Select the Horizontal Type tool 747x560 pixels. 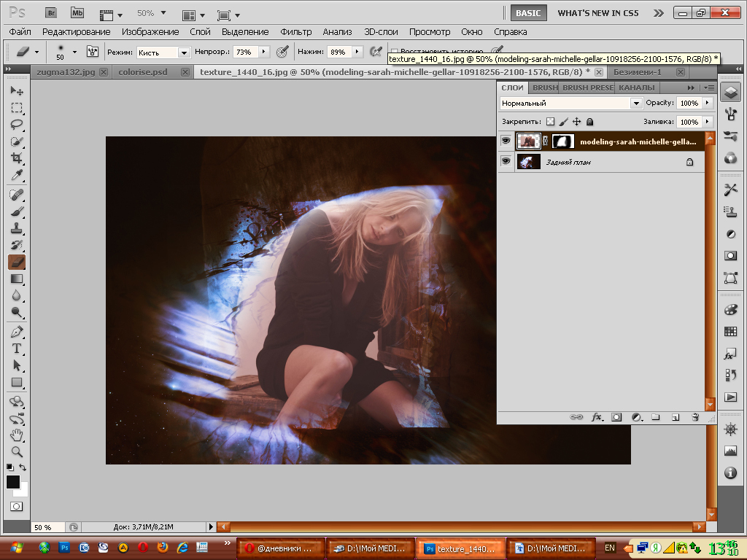(17, 349)
